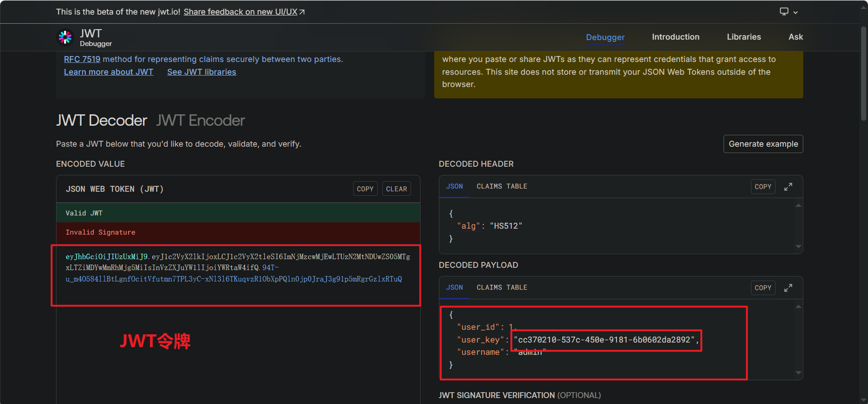868x404 pixels.
Task: Click the DECODED PAYLOAD label
Action: click(x=478, y=265)
